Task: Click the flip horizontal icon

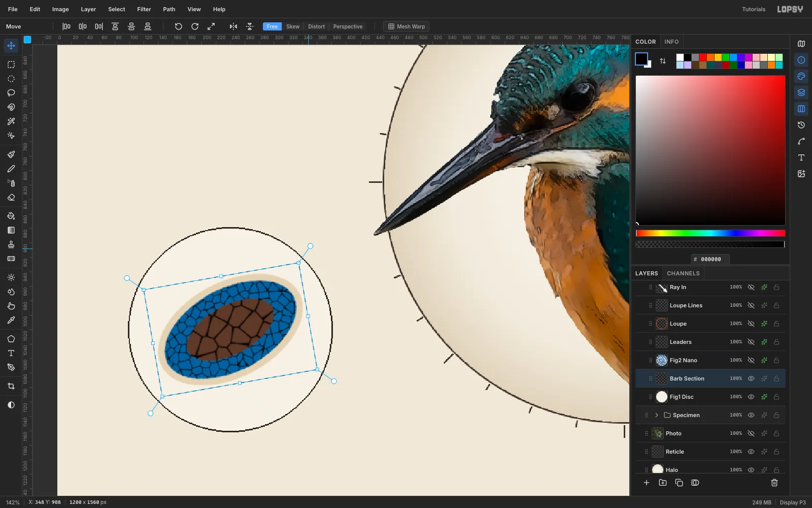Action: [x=233, y=26]
